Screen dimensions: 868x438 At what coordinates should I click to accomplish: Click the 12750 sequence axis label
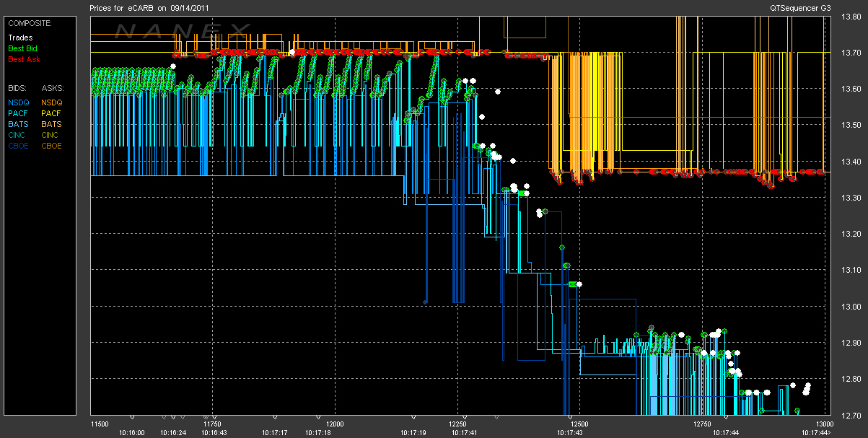[x=701, y=424]
